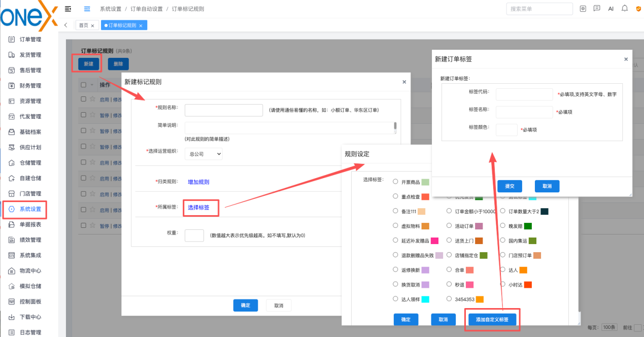
Task: Open the 自建仓储 sidebar icon
Action: coord(12,178)
